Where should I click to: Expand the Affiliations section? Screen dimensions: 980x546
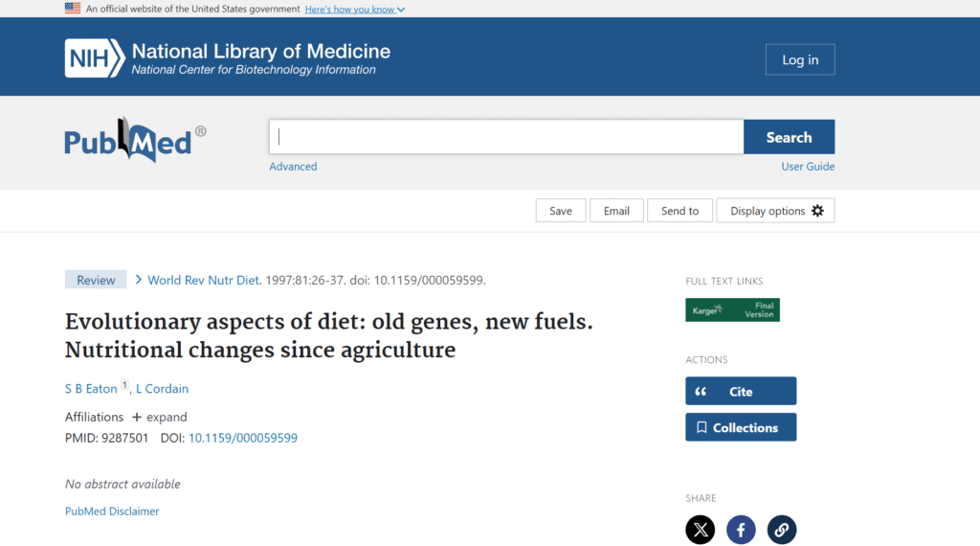(159, 417)
